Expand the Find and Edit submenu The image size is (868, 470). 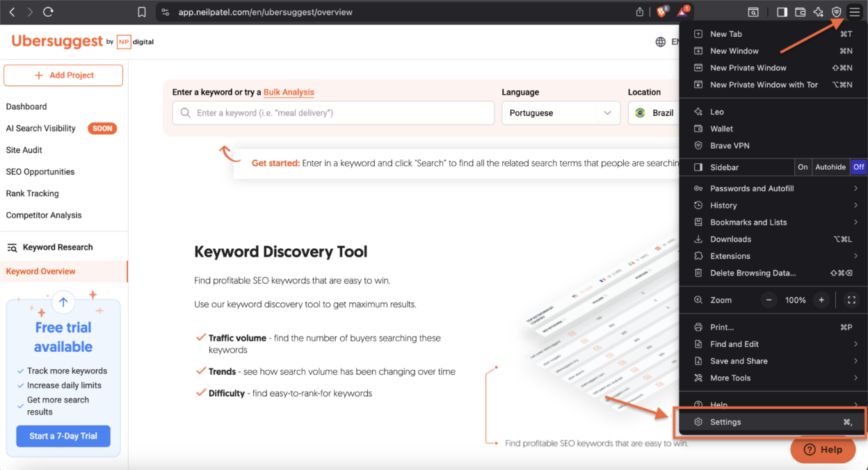click(x=773, y=344)
